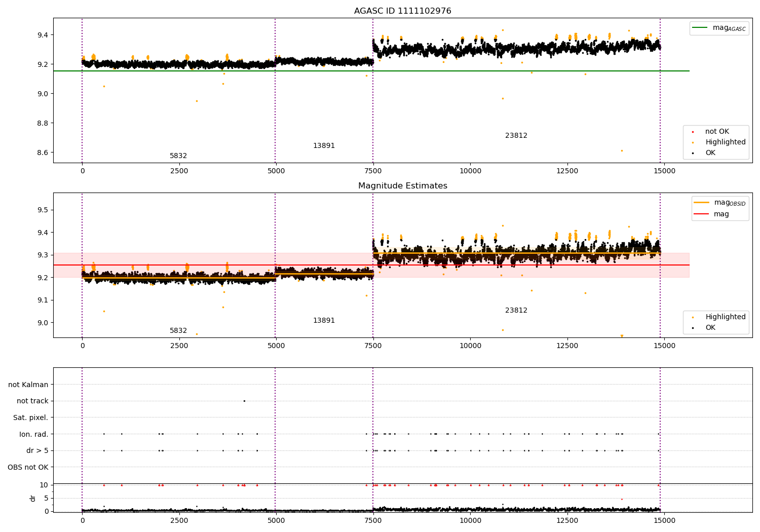Click the 'Magnitude Estimates' plot title
Viewport: 760px width, 532px height.
click(402, 186)
